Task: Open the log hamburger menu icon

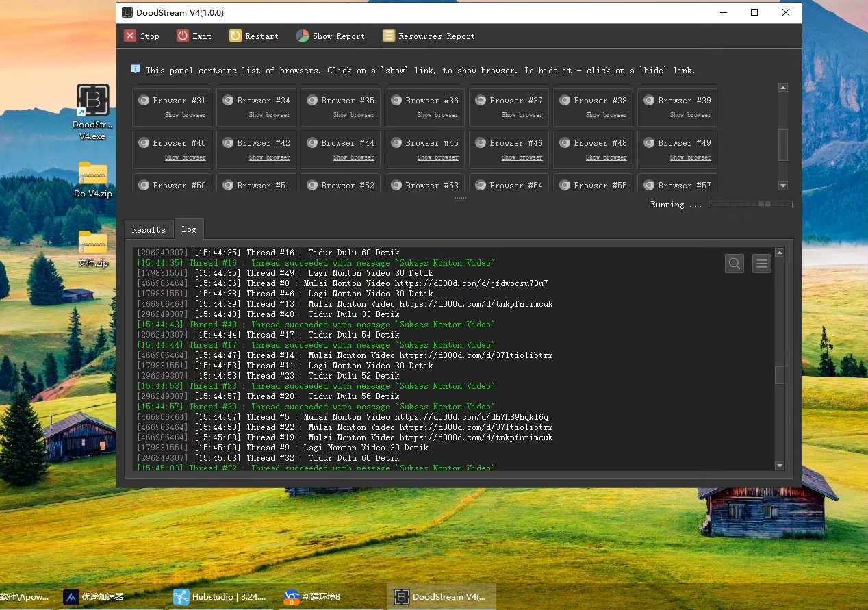Action: [x=762, y=264]
